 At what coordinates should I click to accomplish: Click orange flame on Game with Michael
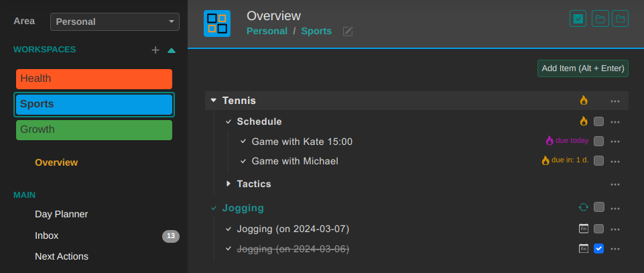pyautogui.click(x=545, y=160)
